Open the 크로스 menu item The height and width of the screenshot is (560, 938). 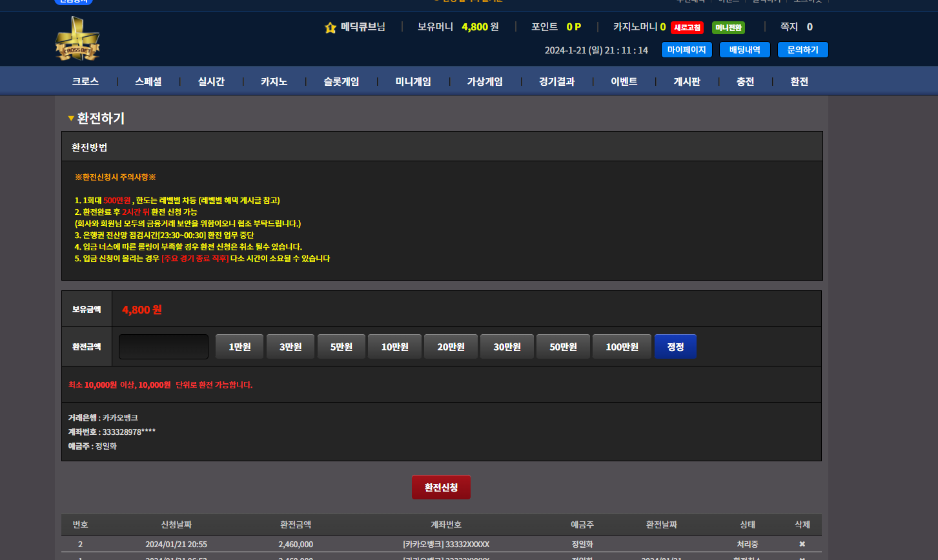tap(85, 81)
